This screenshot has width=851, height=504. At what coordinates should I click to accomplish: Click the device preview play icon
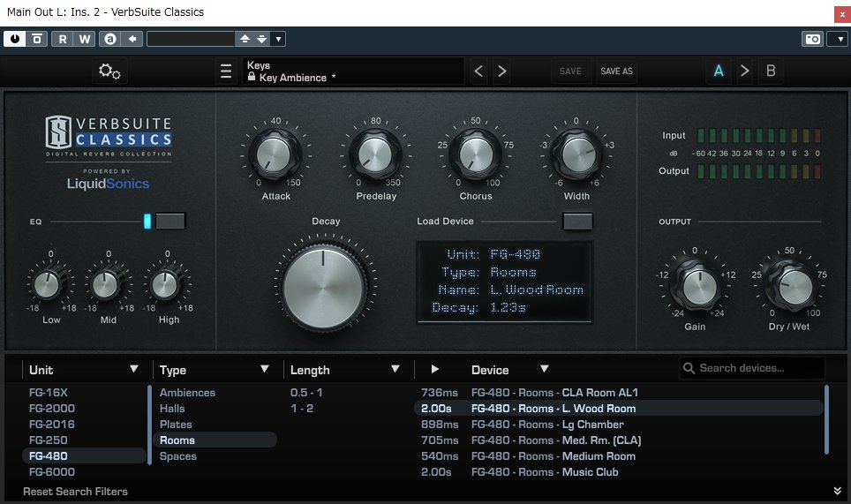(x=434, y=370)
